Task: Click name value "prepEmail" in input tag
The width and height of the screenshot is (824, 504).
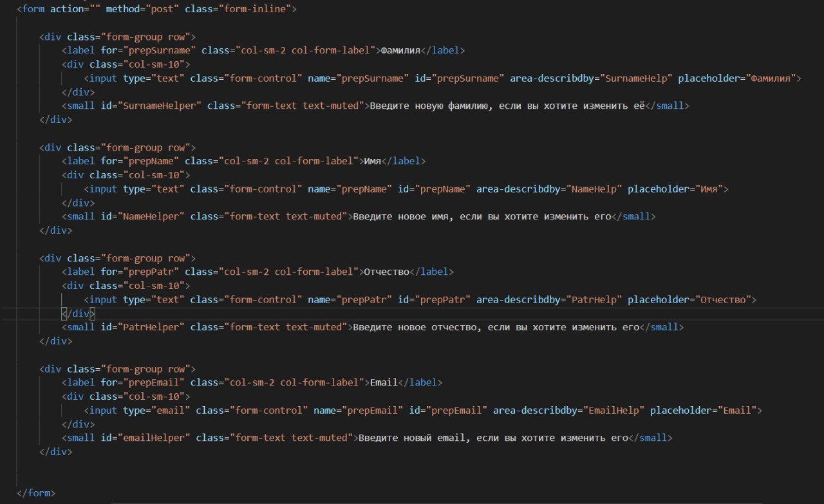Action: pos(373,410)
